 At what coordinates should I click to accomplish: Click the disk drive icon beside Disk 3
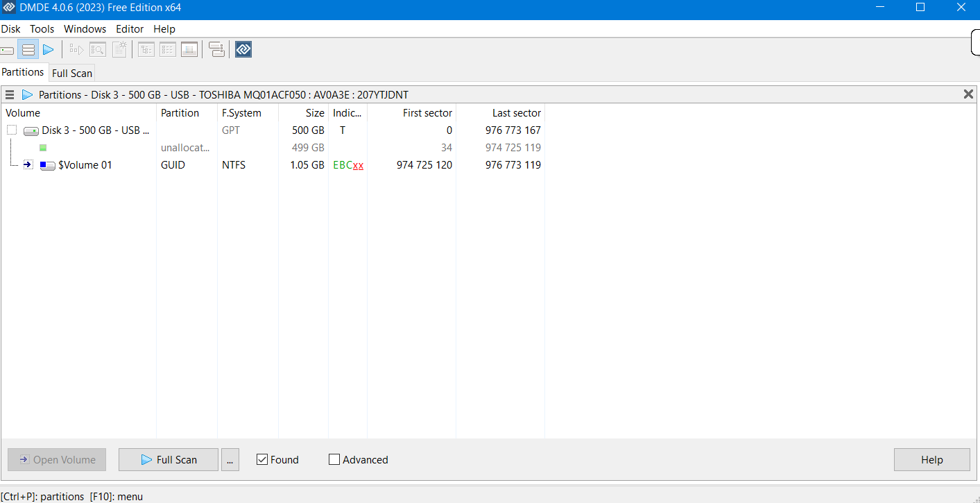pyautogui.click(x=31, y=130)
